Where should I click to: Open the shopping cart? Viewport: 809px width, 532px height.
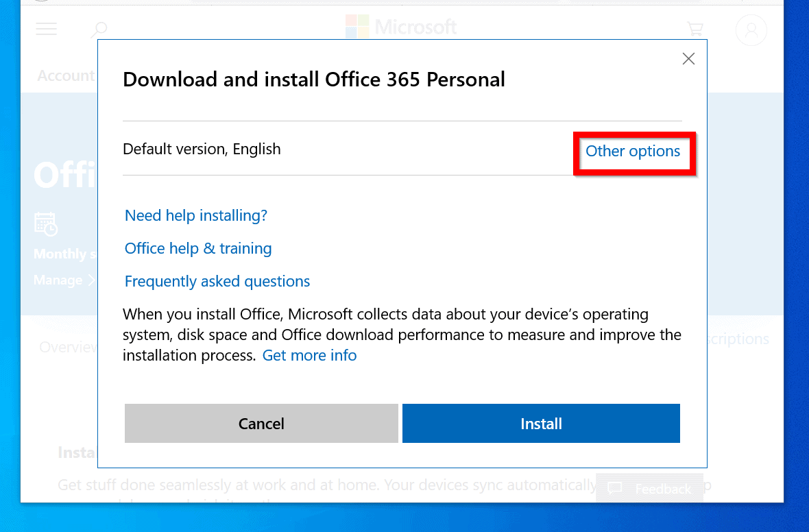(x=695, y=29)
